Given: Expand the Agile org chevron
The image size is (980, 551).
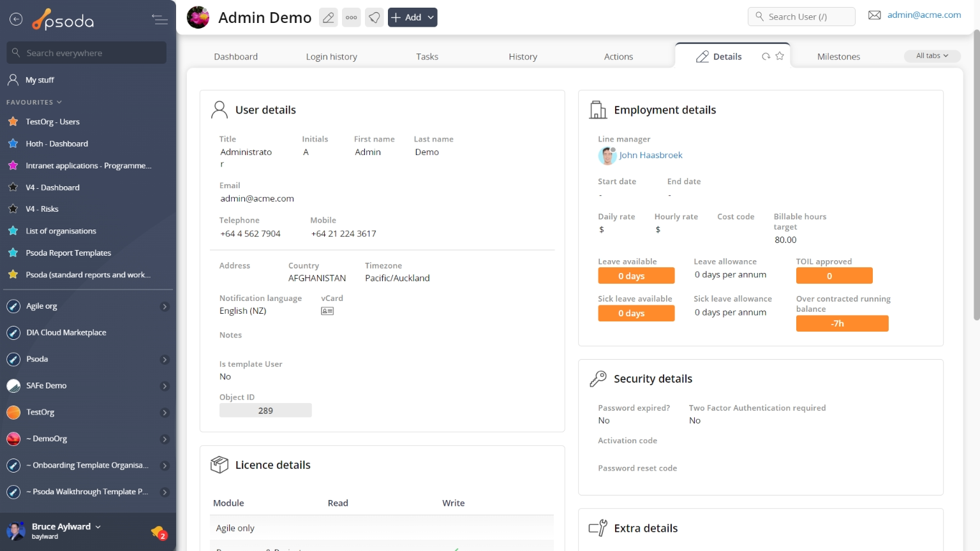Looking at the screenshot, I should [x=165, y=307].
